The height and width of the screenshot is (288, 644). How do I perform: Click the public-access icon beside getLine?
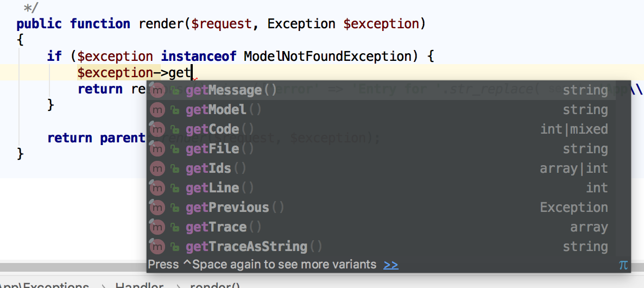[175, 188]
